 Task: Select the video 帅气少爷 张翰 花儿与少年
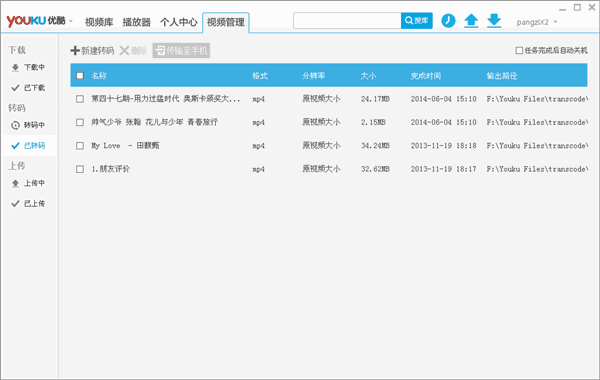[155, 122]
